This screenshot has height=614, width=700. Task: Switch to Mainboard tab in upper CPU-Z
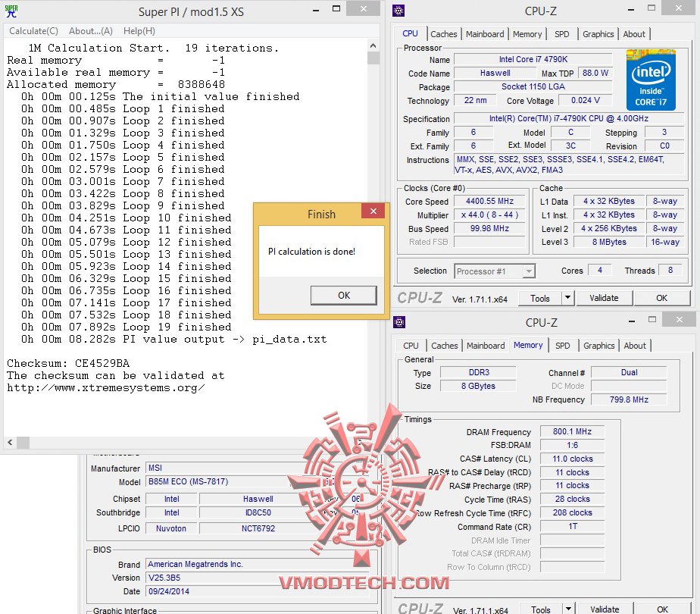[x=485, y=34]
